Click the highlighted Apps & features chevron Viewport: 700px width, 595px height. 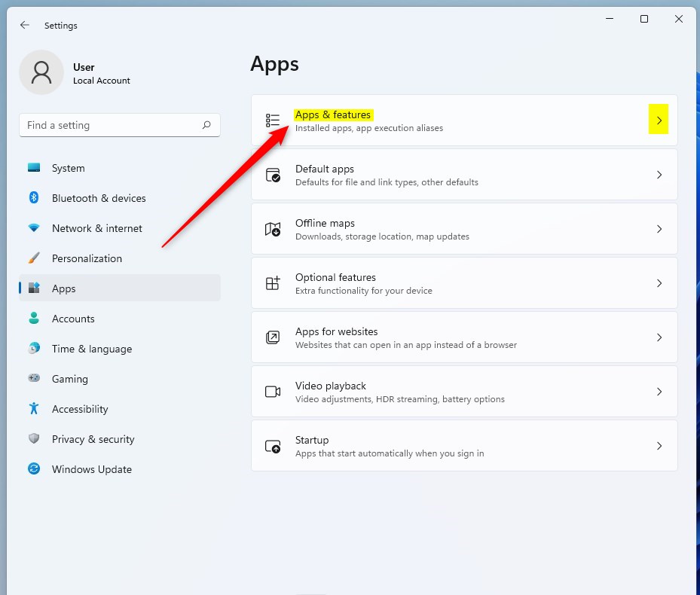tap(659, 119)
